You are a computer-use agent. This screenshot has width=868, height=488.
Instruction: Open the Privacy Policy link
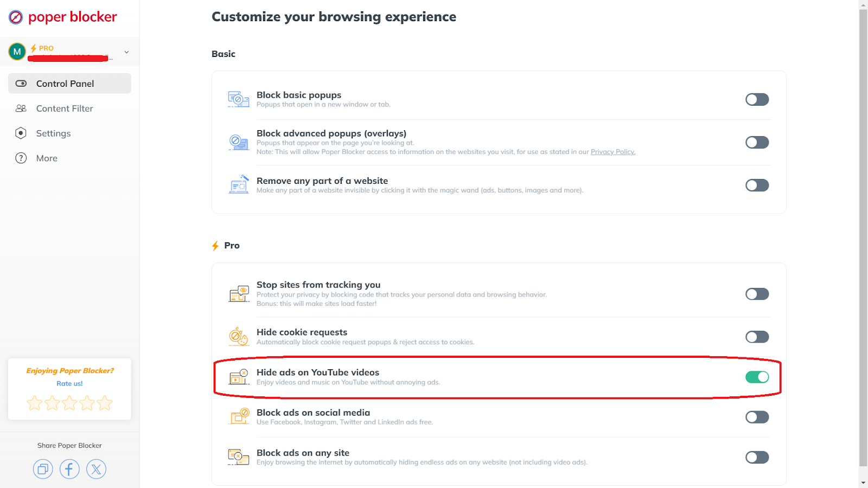click(x=612, y=152)
